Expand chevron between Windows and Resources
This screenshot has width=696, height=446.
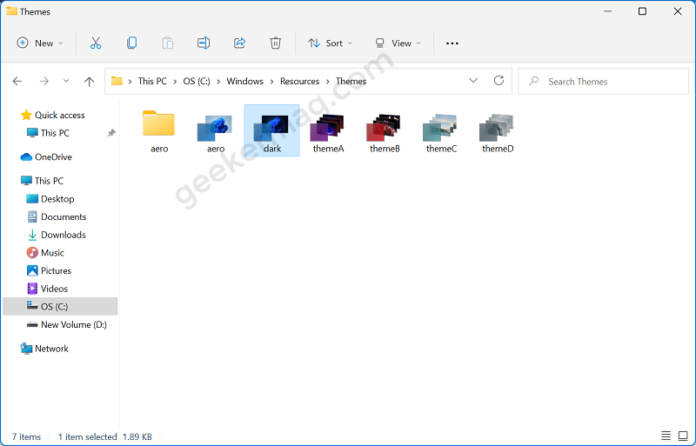point(272,82)
